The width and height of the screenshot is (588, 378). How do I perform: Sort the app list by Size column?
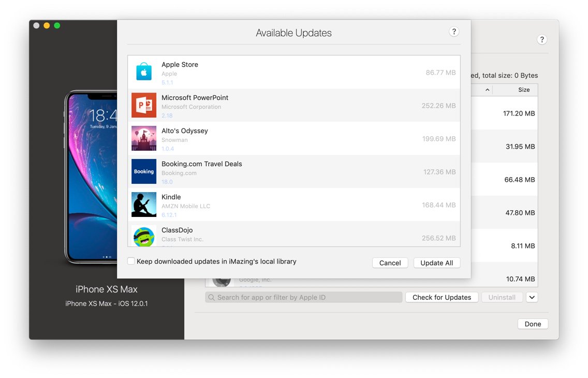tap(523, 90)
